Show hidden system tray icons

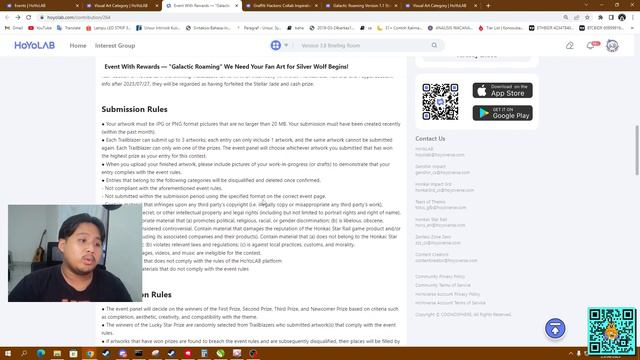point(571,353)
